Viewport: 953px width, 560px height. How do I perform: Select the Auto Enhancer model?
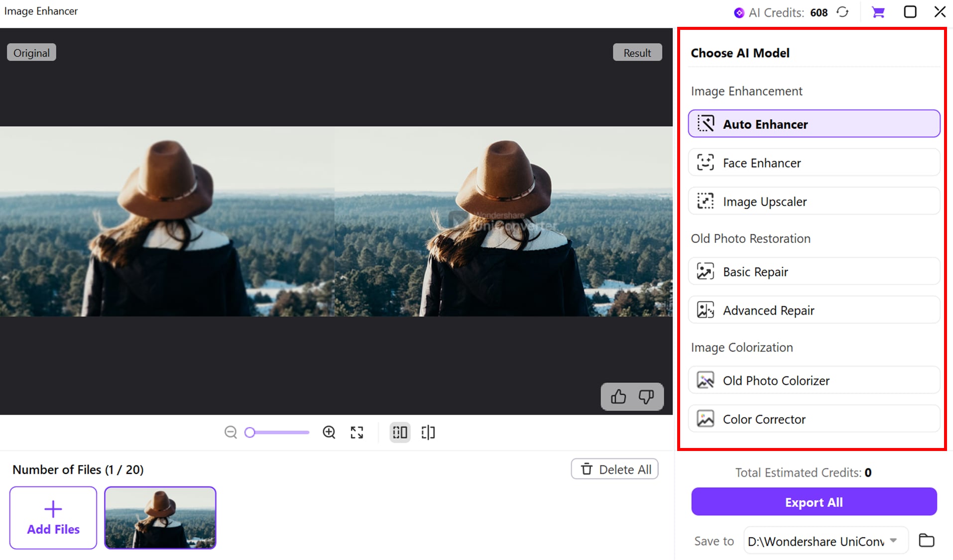(814, 124)
